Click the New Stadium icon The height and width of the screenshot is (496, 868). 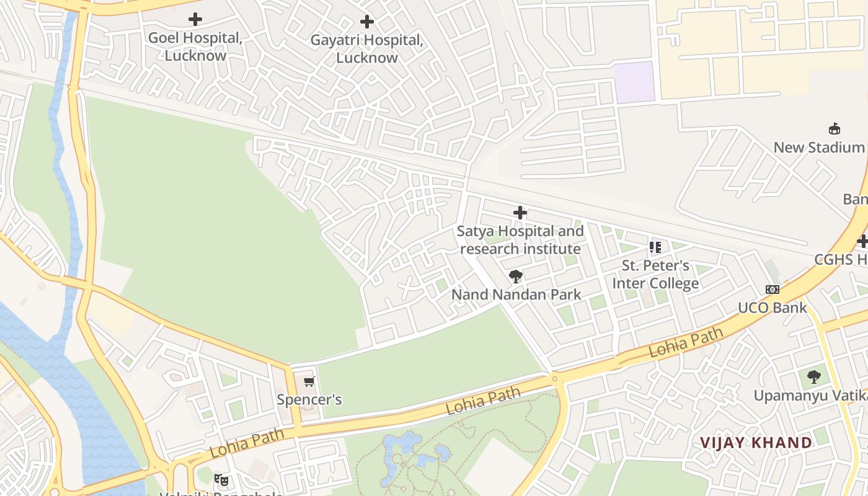point(835,129)
